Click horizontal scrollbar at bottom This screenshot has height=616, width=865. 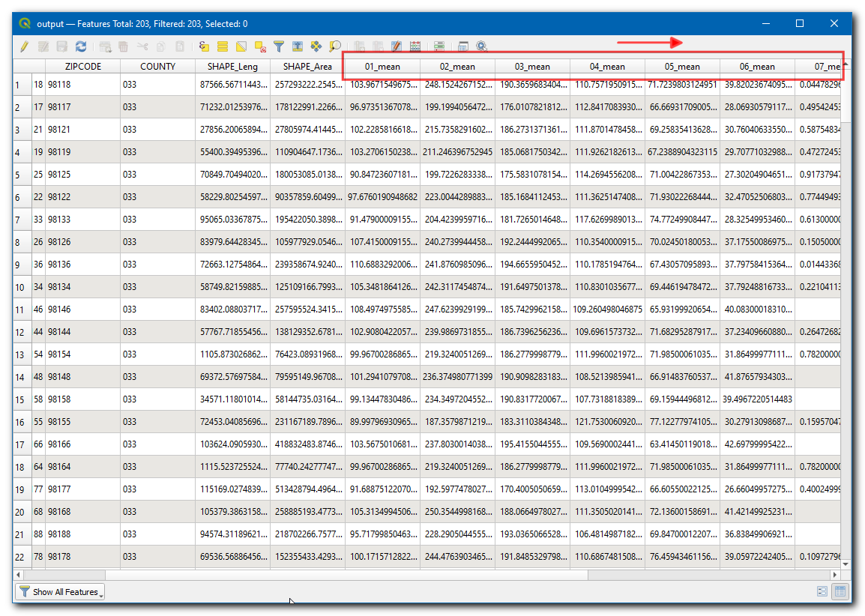[x=345, y=575]
